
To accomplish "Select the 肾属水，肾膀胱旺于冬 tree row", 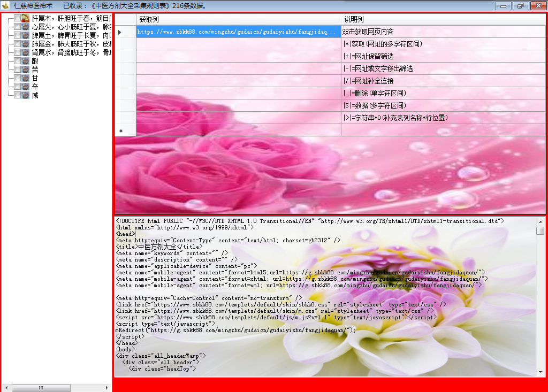I will point(71,52).
